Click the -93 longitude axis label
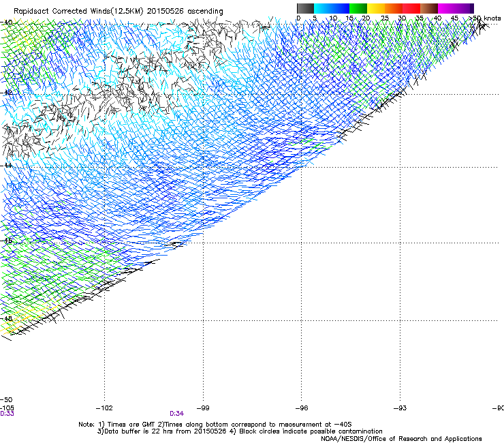Viewport: 504px width, 443px height. [x=400, y=408]
